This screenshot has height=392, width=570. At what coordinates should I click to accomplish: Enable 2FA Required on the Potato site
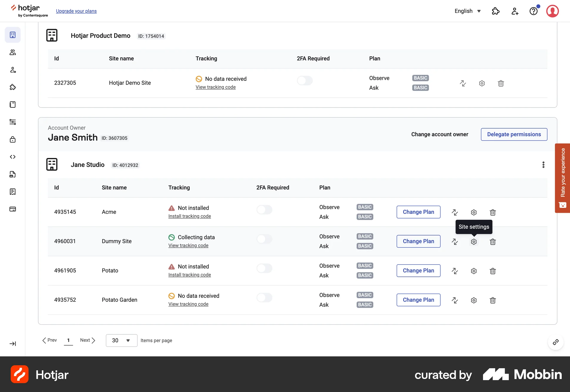265,268
